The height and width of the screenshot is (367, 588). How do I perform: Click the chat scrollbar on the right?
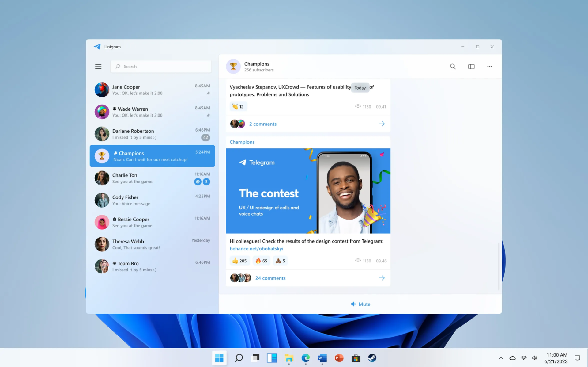click(x=499, y=266)
